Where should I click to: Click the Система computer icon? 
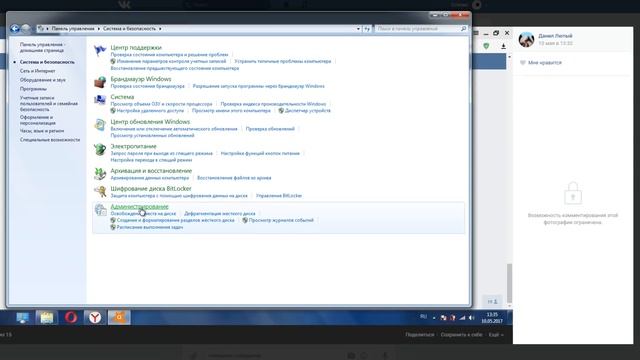(x=100, y=100)
